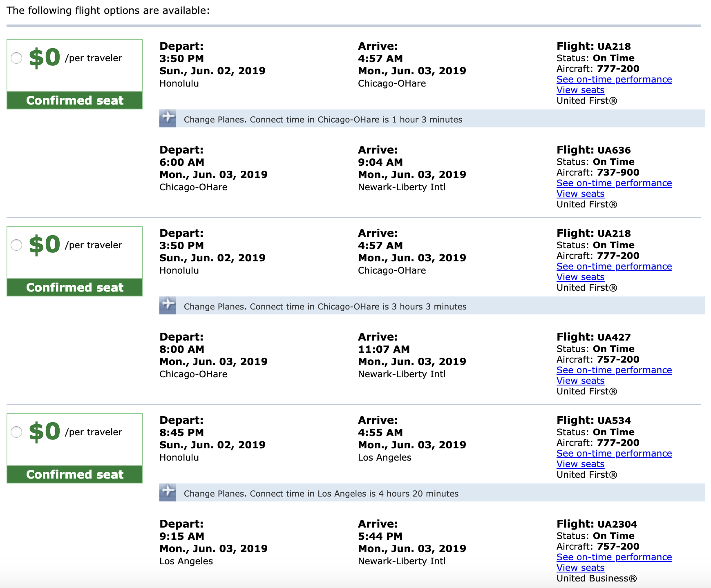The image size is (711, 588).
Task: Click airplane icon in the Chicago-OHare 1 hour connection bar
Action: (x=168, y=118)
